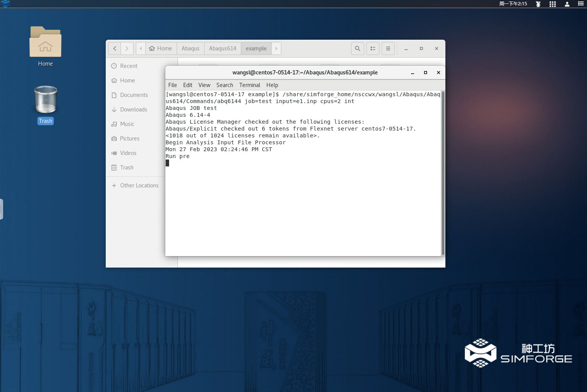Maximize the terminal window
Screen dimensions: 587x392
(426, 73)
